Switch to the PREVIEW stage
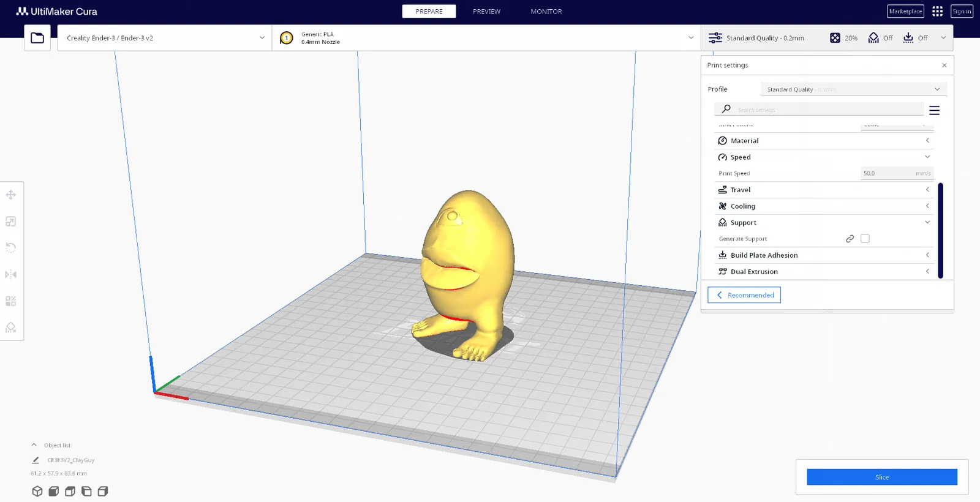Viewport: 980px width, 502px height. tap(486, 12)
